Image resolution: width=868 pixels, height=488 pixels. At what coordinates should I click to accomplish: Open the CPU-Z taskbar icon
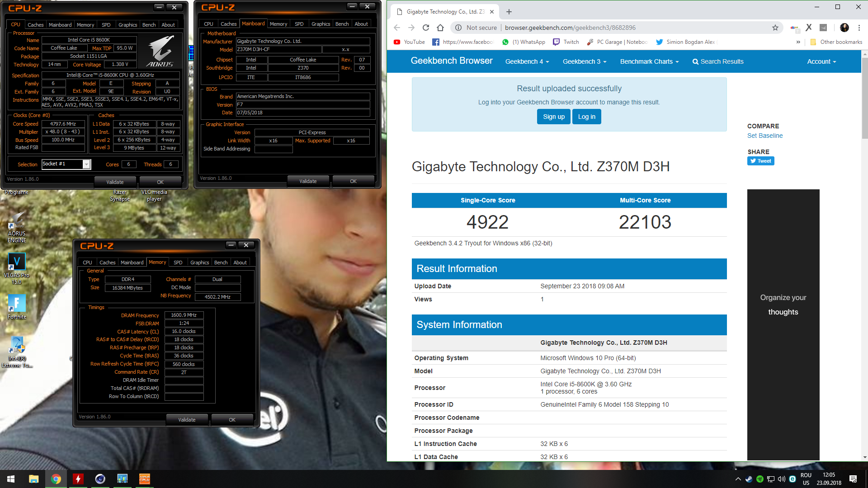[144, 479]
